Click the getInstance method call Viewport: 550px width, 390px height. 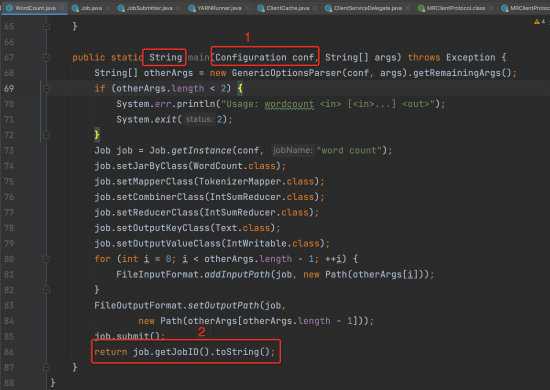(x=201, y=150)
